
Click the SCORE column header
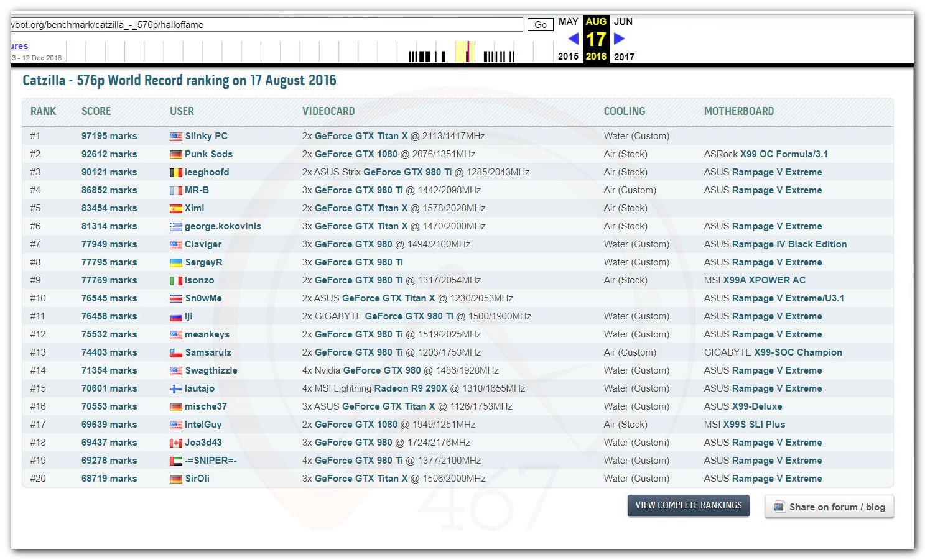point(96,111)
